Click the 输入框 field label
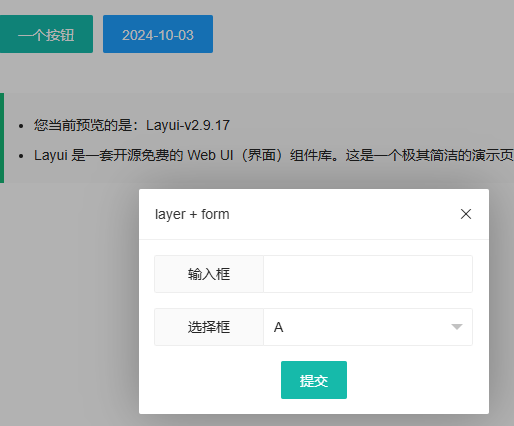The height and width of the screenshot is (426, 514). click(x=209, y=274)
